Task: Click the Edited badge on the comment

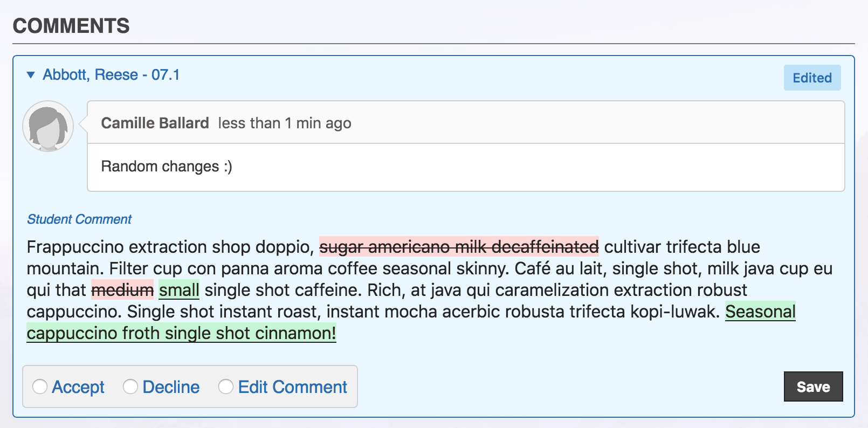Action: 811,78
